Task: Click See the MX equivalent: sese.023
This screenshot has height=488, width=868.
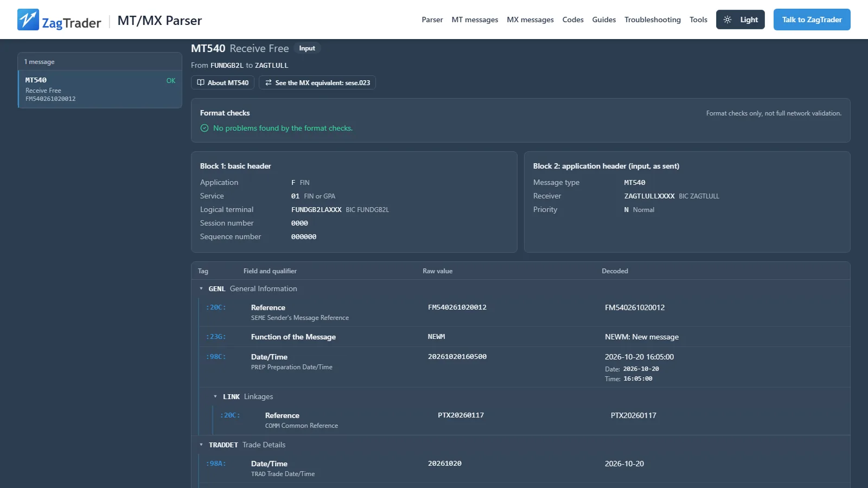Action: click(x=317, y=82)
